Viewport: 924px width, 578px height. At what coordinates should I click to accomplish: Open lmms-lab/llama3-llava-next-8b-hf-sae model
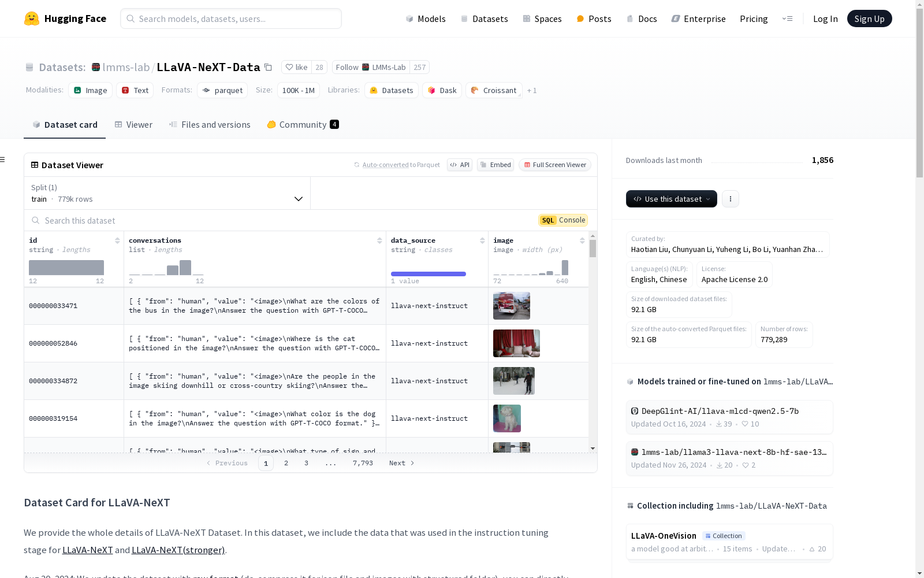tap(729, 458)
